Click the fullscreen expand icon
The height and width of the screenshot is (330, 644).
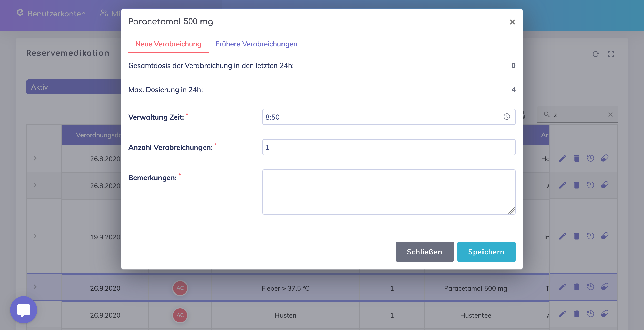tap(611, 54)
